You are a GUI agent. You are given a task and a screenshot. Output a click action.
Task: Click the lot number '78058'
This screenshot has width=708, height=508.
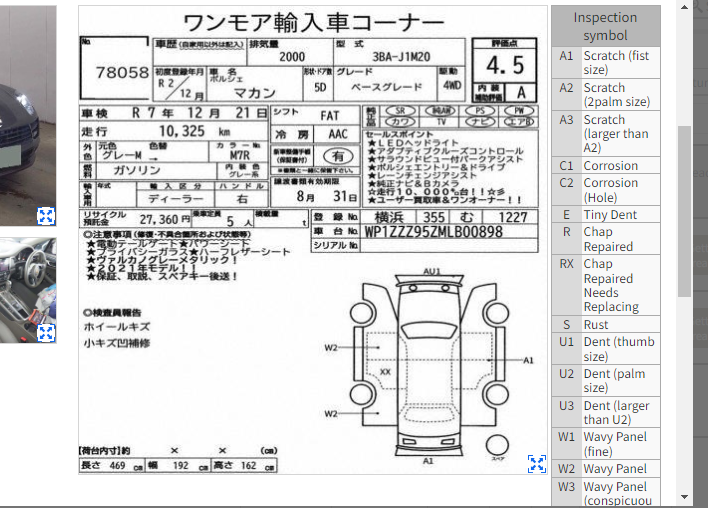click(122, 72)
